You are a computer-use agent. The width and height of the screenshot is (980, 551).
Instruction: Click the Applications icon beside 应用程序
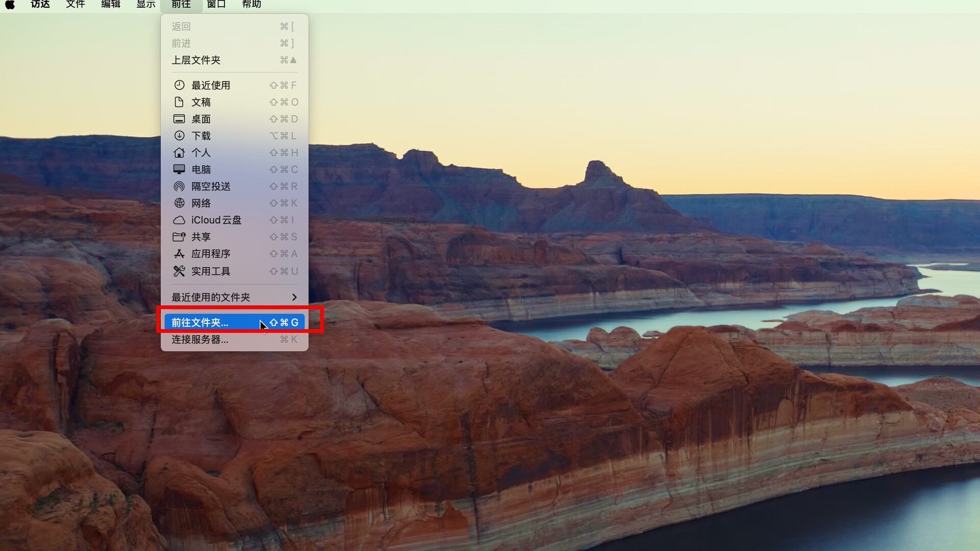pyautogui.click(x=179, y=254)
